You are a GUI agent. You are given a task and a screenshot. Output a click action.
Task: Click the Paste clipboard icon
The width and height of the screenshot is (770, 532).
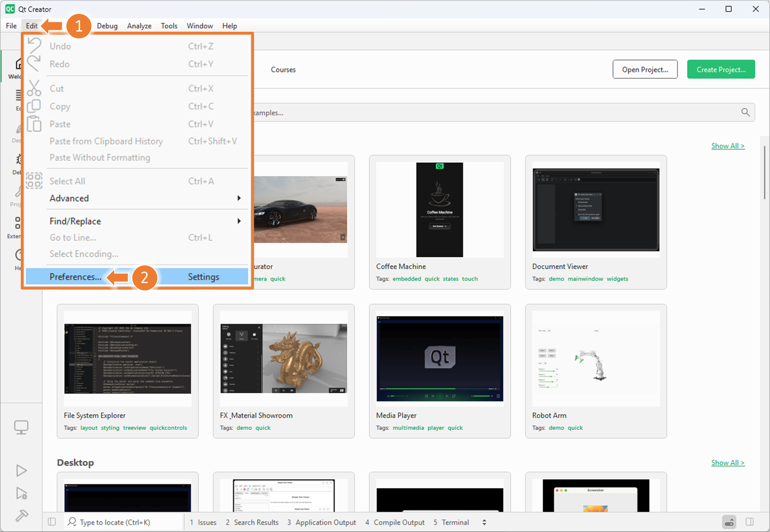34,124
